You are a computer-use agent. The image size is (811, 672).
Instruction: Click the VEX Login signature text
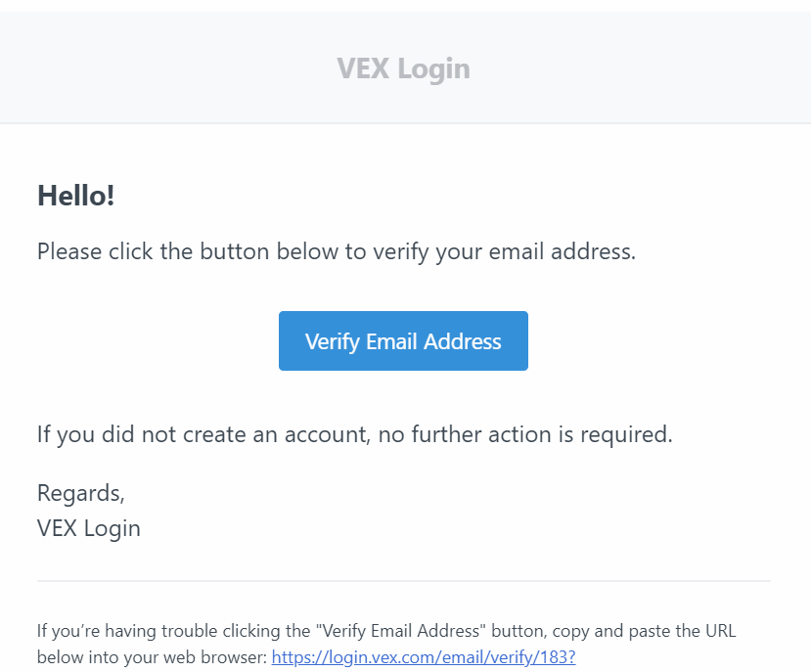click(89, 528)
